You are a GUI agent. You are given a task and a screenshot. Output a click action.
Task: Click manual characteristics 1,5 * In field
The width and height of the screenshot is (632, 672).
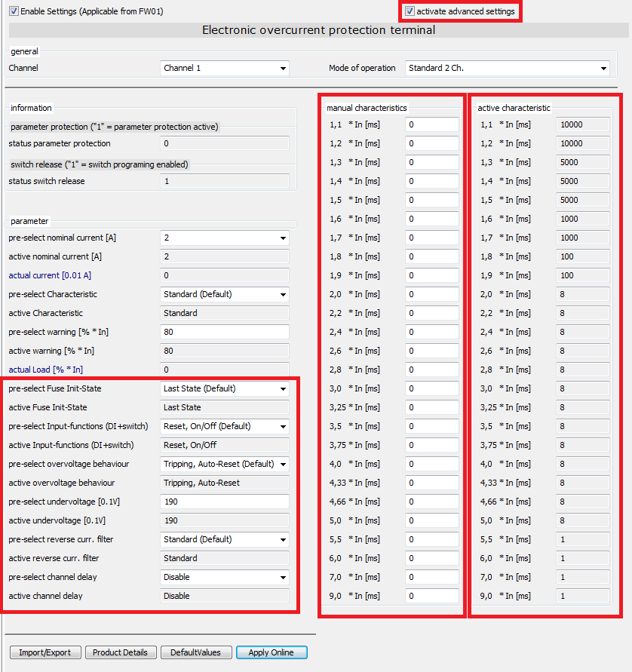(x=432, y=200)
